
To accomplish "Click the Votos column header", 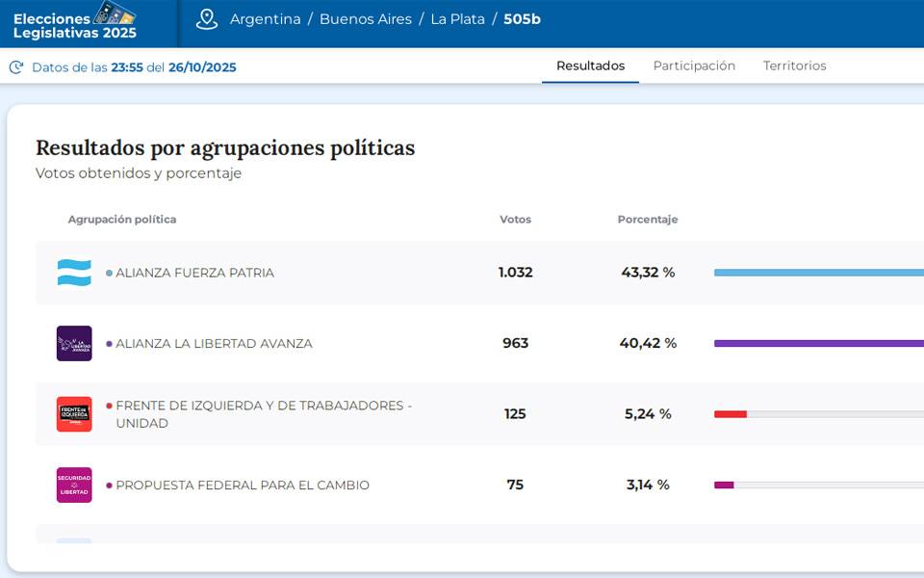I will pos(515,220).
